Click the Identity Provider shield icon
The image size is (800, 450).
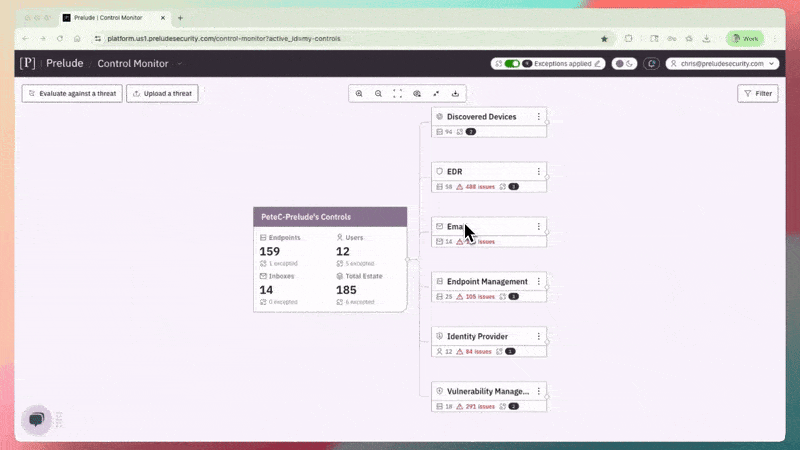tap(439, 336)
